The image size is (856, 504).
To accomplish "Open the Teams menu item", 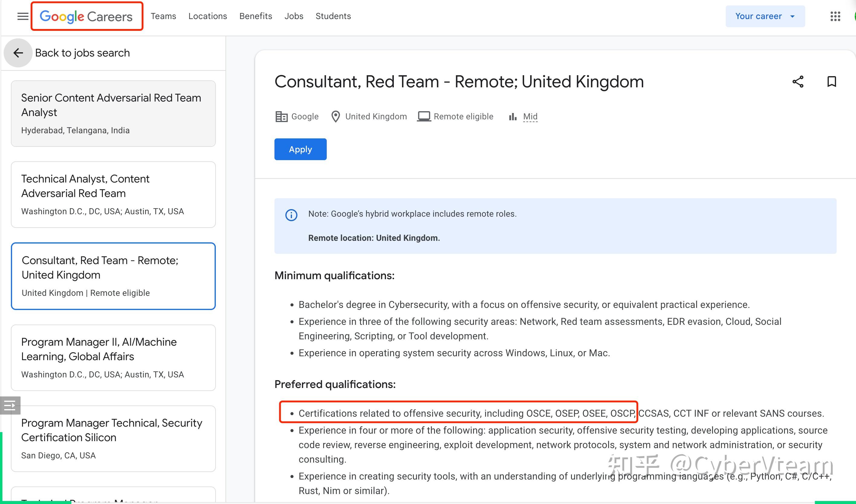I will click(164, 16).
